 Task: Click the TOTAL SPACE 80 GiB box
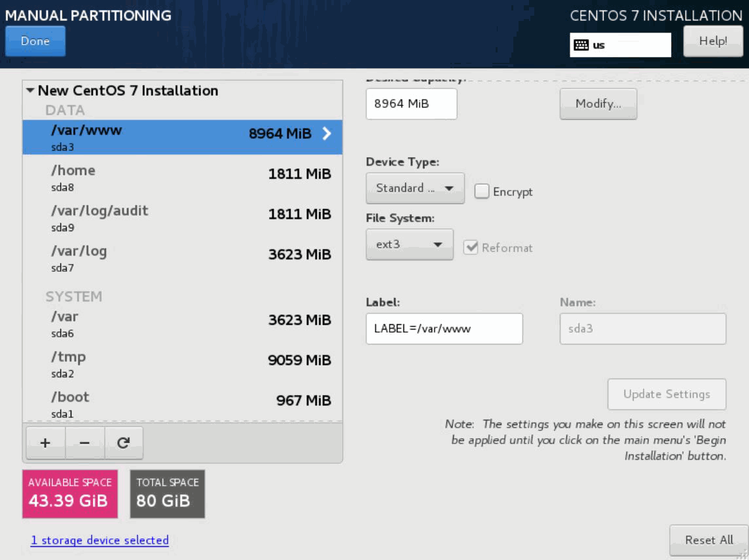pos(167,494)
